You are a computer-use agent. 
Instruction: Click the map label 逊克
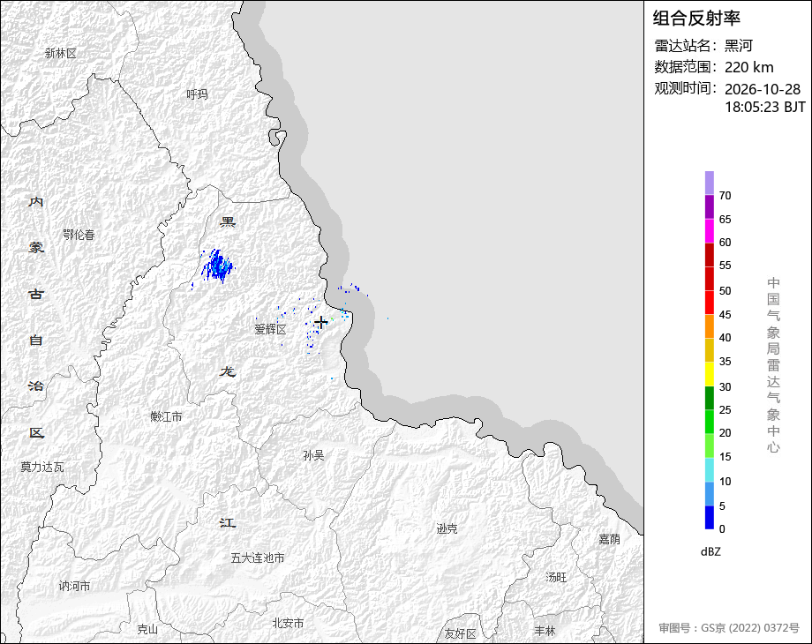[x=447, y=528]
